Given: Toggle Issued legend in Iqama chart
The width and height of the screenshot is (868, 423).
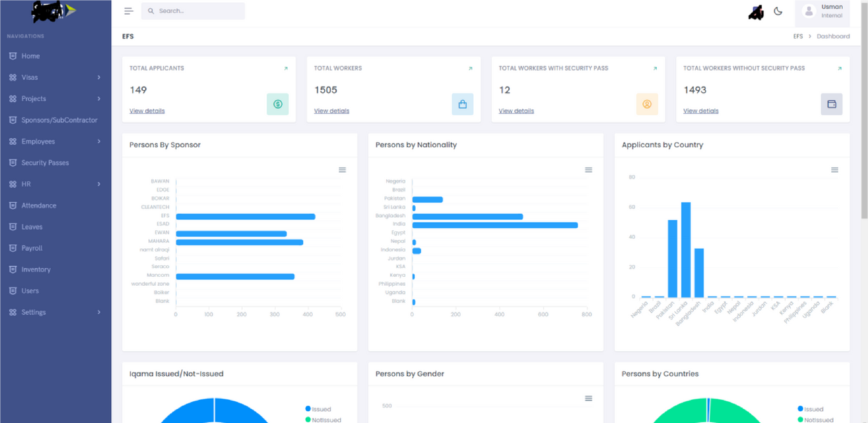Looking at the screenshot, I should pos(318,409).
